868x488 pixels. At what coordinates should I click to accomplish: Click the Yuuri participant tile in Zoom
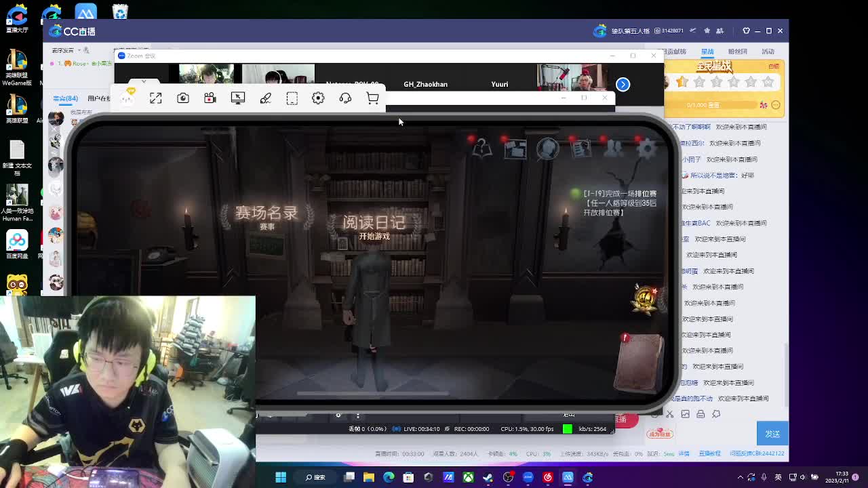point(499,84)
